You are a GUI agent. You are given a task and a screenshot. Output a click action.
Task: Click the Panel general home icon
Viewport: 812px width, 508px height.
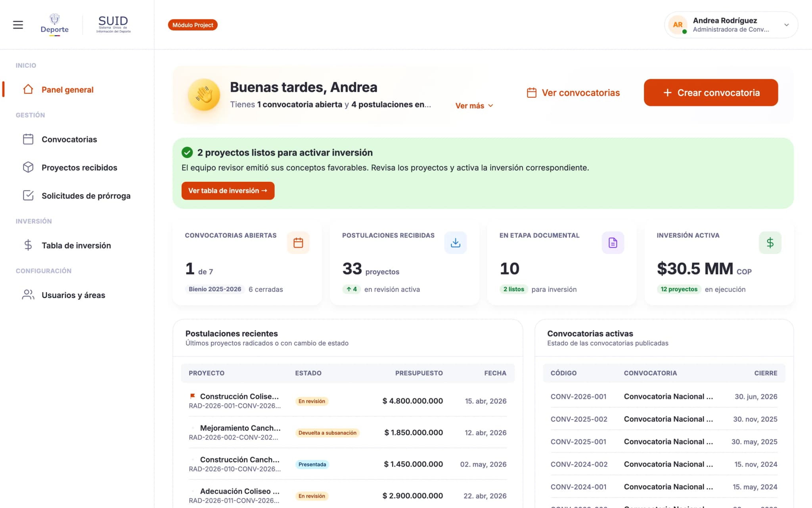[x=28, y=89]
